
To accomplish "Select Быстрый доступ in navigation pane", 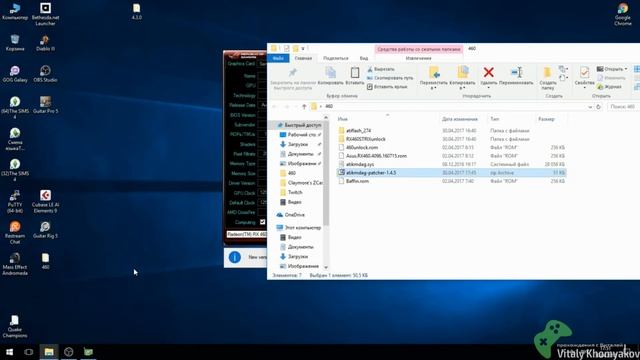I will 299,125.
